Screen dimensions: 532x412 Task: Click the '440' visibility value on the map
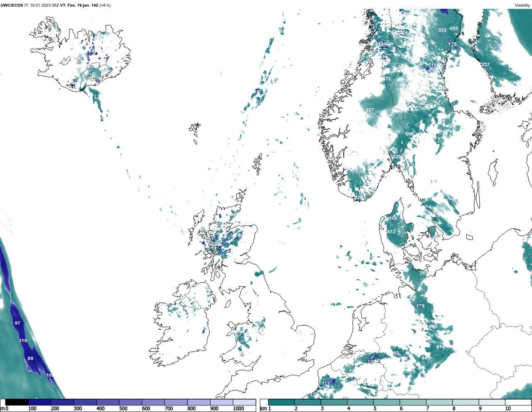(x=426, y=358)
